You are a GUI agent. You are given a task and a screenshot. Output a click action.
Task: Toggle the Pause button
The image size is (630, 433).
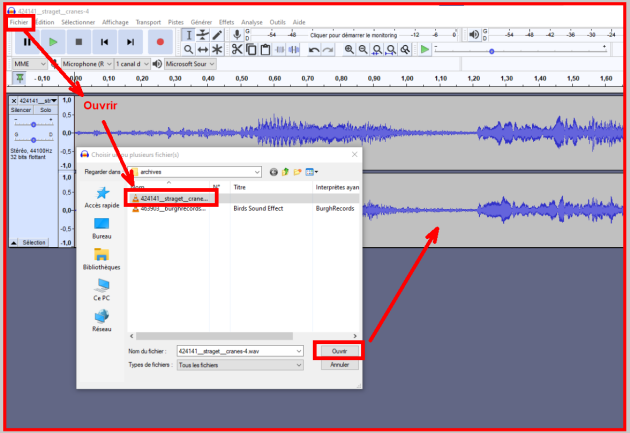27,42
